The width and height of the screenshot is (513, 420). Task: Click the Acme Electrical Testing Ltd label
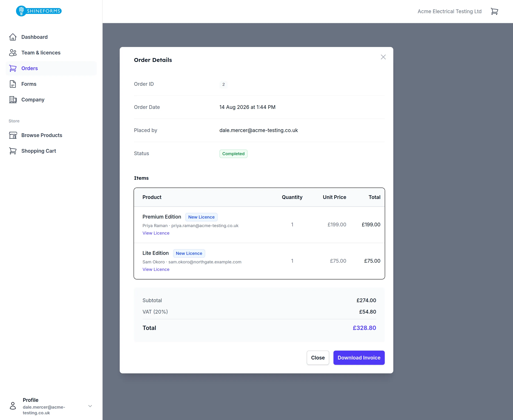tap(449, 11)
